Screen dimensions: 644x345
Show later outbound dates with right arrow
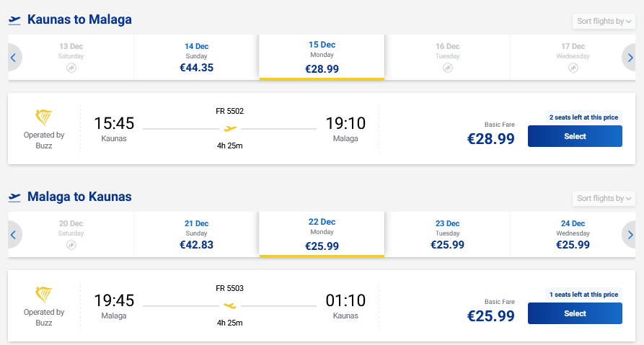click(x=630, y=58)
